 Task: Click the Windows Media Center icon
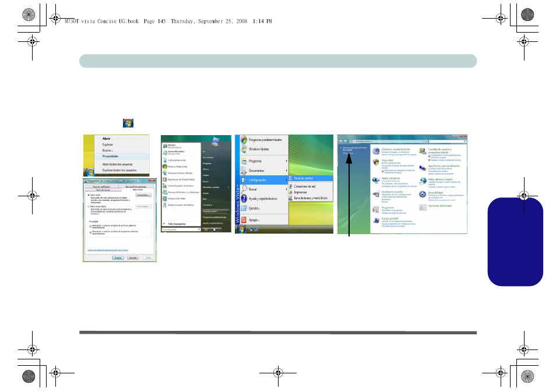(x=165, y=167)
